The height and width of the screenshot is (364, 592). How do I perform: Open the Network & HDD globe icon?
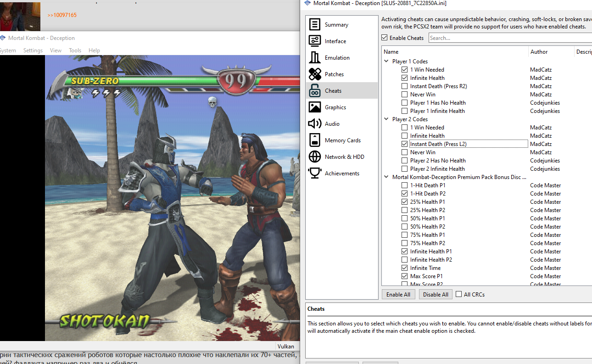pyautogui.click(x=315, y=157)
